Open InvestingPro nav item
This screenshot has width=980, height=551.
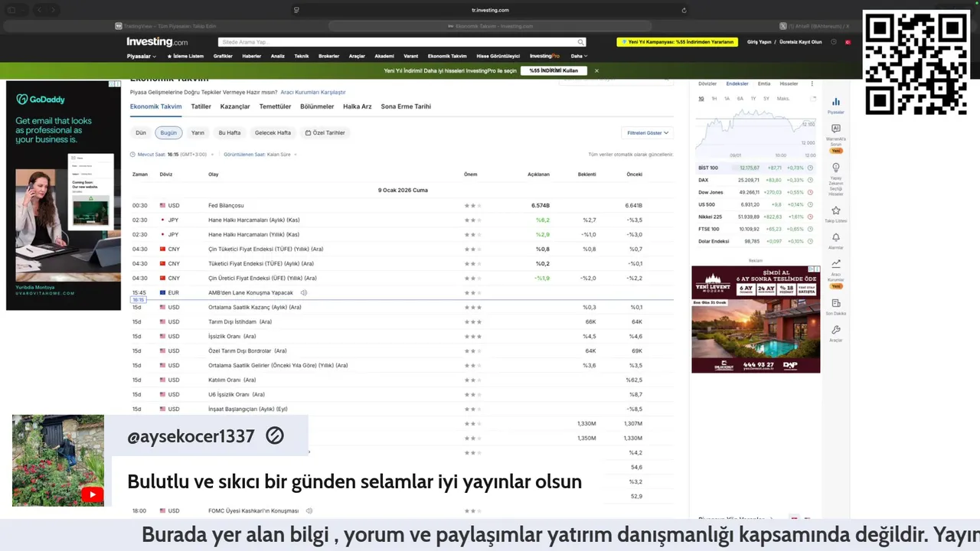(545, 56)
